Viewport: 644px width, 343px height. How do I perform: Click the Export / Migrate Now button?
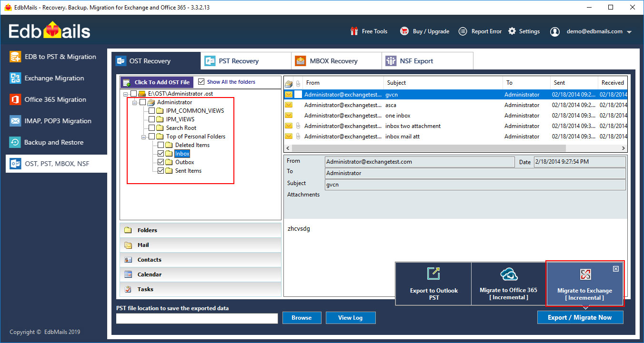(580, 317)
